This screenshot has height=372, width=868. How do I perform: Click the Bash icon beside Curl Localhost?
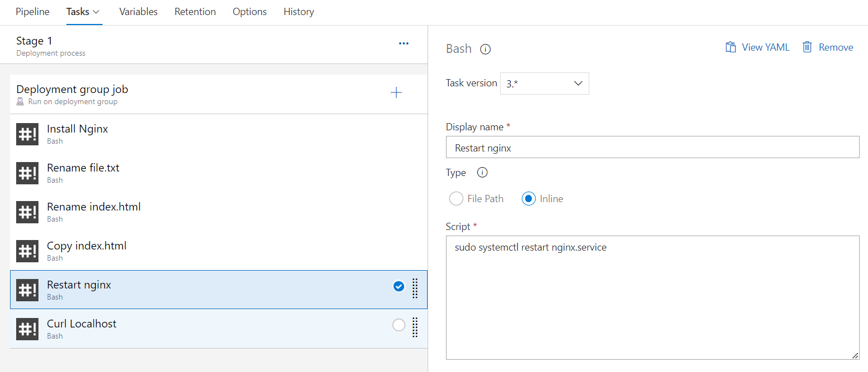(x=27, y=329)
